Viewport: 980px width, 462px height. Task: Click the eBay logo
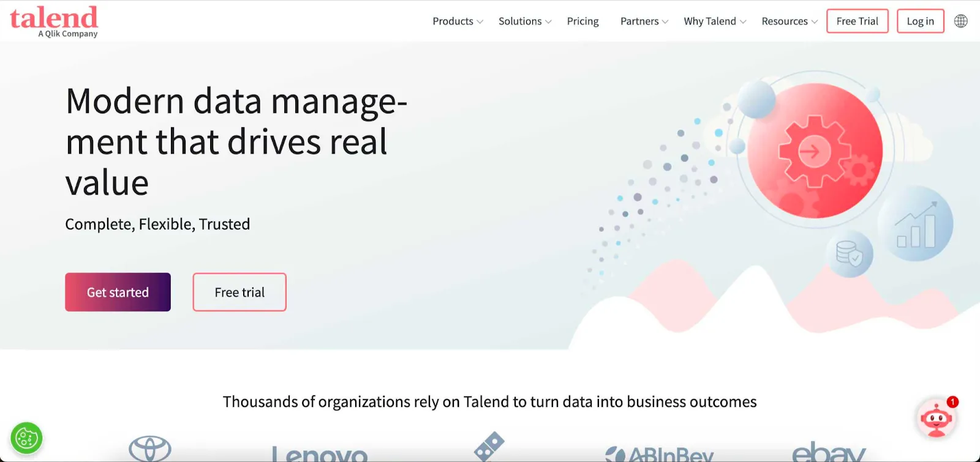coord(829,452)
